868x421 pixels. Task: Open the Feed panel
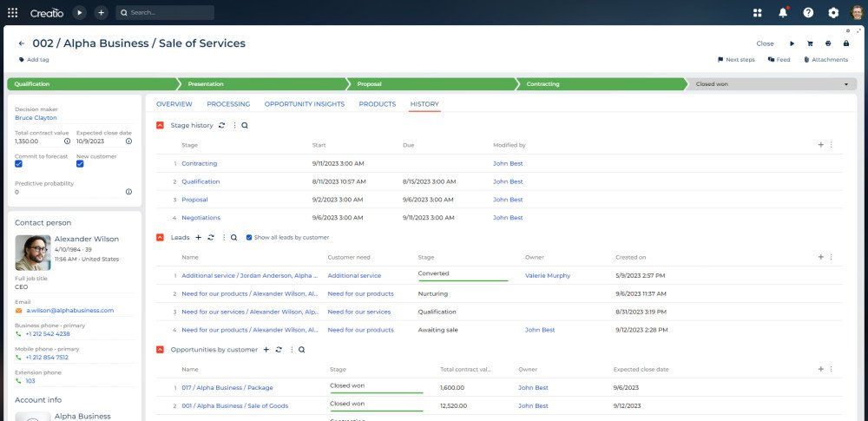779,59
